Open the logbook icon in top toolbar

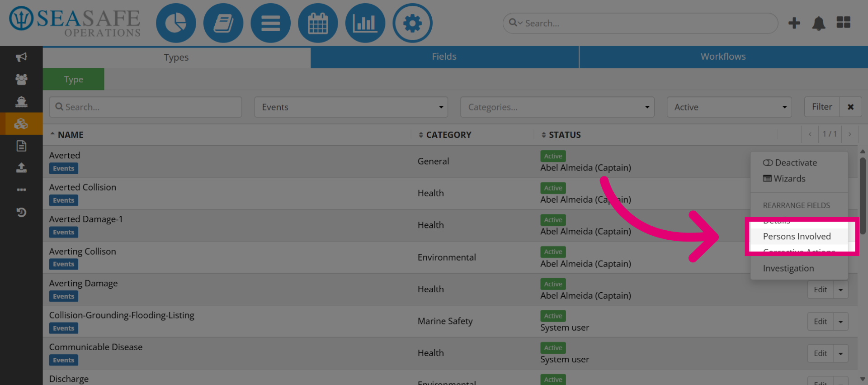[223, 23]
